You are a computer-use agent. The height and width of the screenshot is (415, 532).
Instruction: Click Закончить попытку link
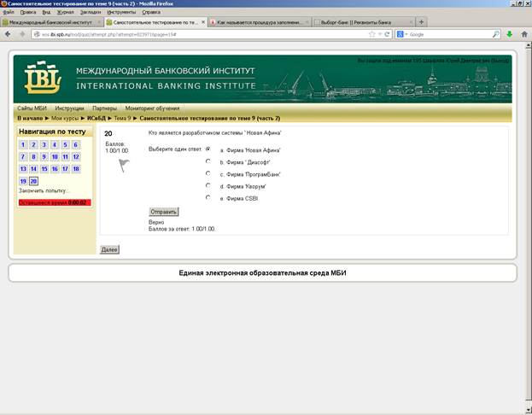coord(44,190)
